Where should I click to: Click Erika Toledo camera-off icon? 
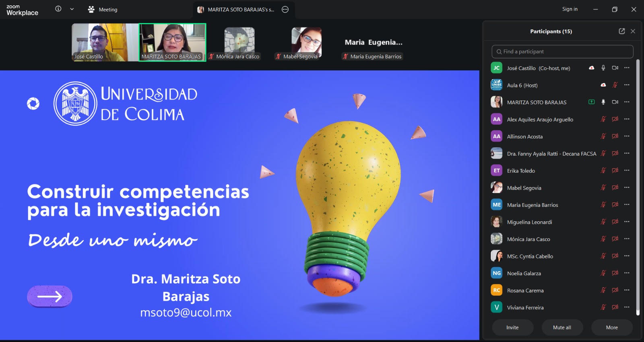point(615,171)
